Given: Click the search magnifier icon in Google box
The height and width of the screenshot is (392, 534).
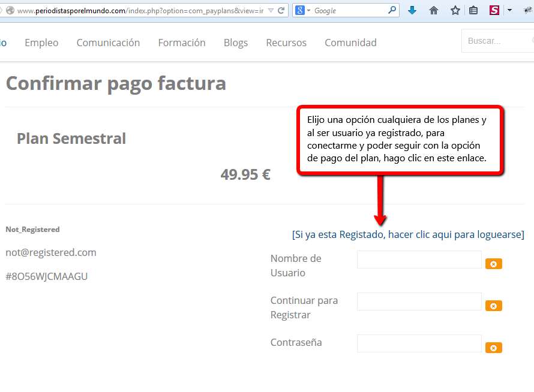Looking at the screenshot, I should coord(392,10).
